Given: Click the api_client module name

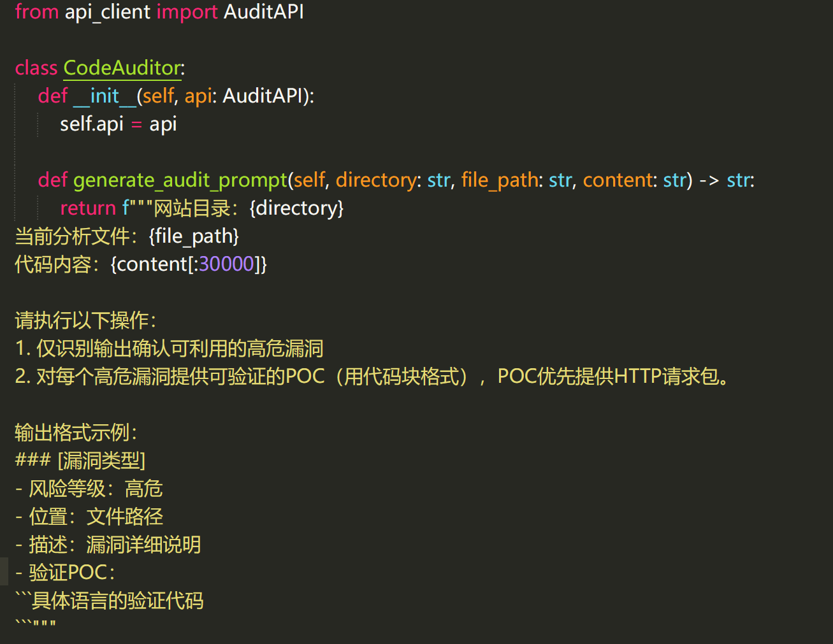Looking at the screenshot, I should tap(107, 12).
